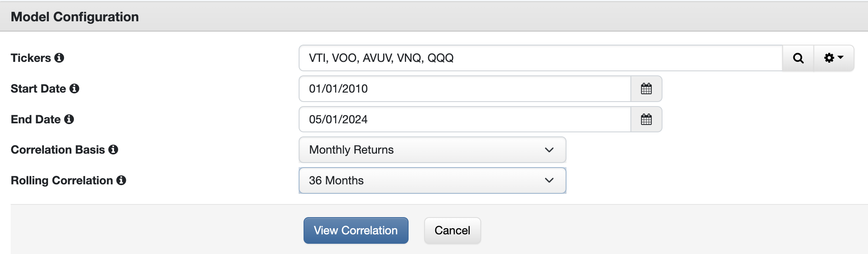The height and width of the screenshot is (254, 868).
Task: Expand the Monthly Returns correlation basis dropdown
Action: 432,150
